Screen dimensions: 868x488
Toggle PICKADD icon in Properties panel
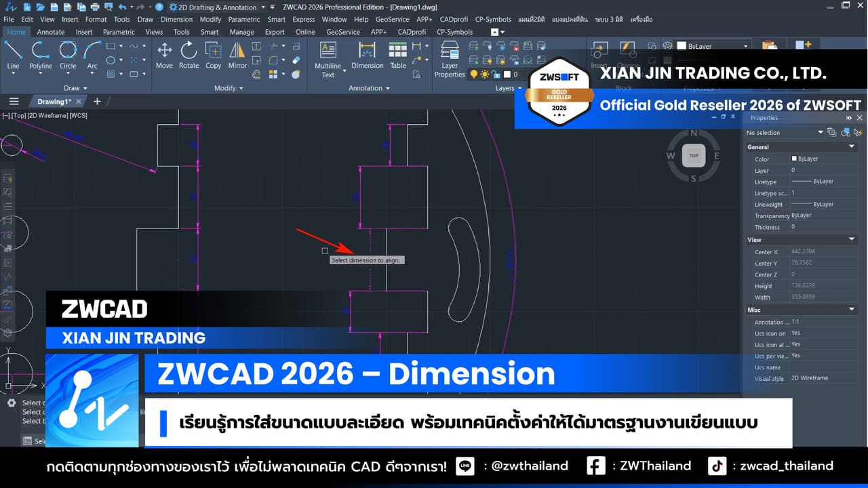(x=831, y=132)
